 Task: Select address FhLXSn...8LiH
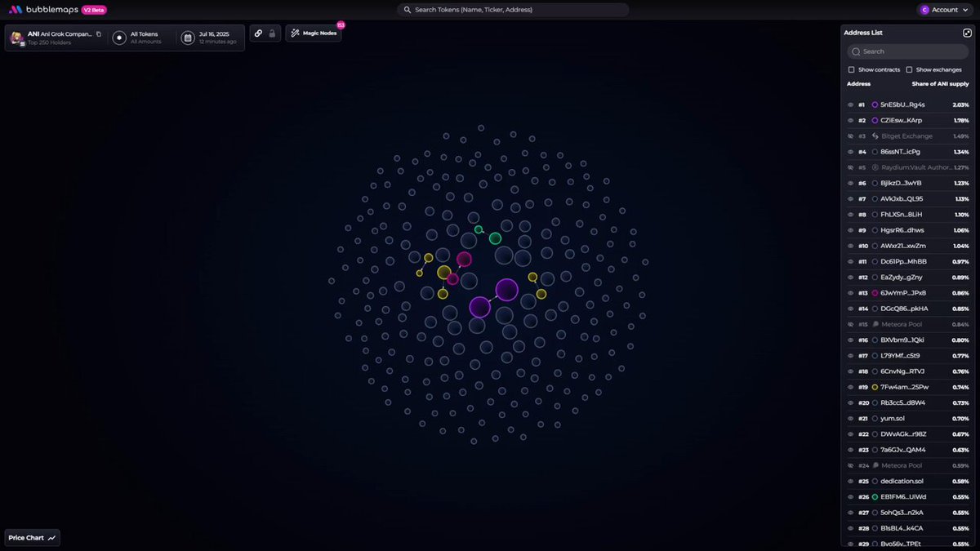point(902,214)
